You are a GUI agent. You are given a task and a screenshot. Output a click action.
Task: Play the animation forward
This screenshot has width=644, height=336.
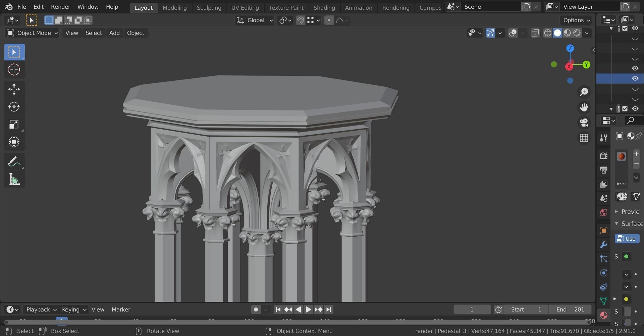308,309
